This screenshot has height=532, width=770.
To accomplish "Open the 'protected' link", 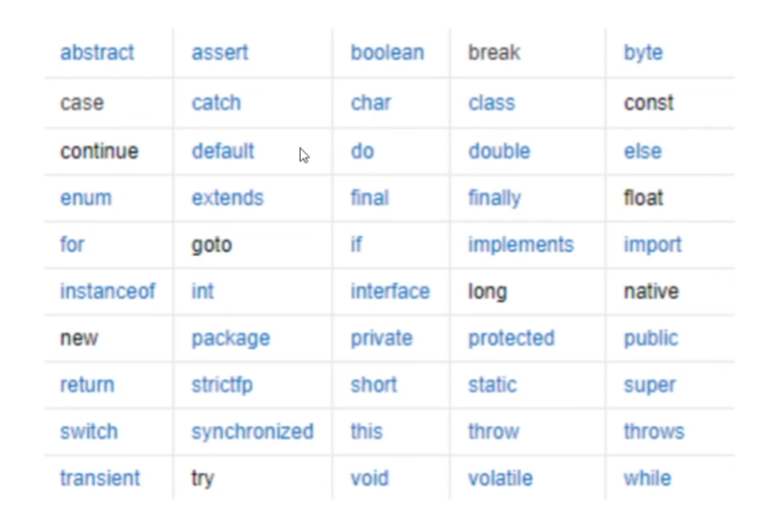I will click(511, 338).
